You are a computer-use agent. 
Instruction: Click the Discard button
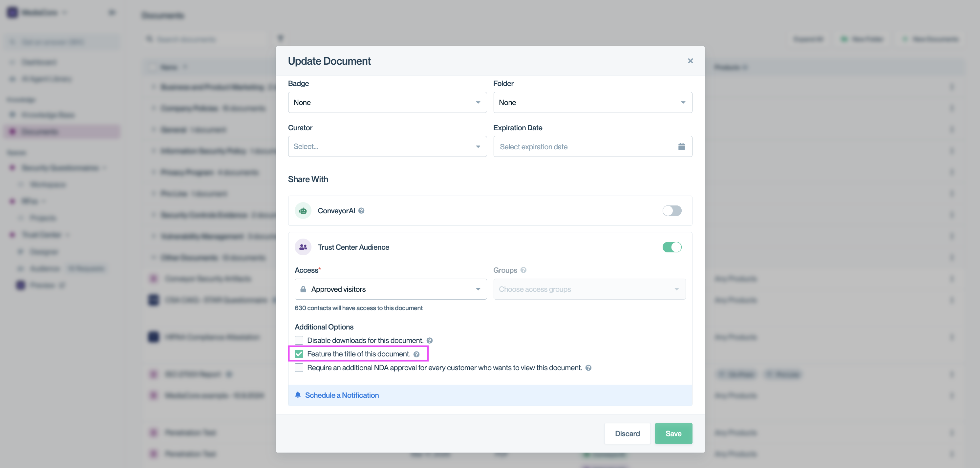627,433
